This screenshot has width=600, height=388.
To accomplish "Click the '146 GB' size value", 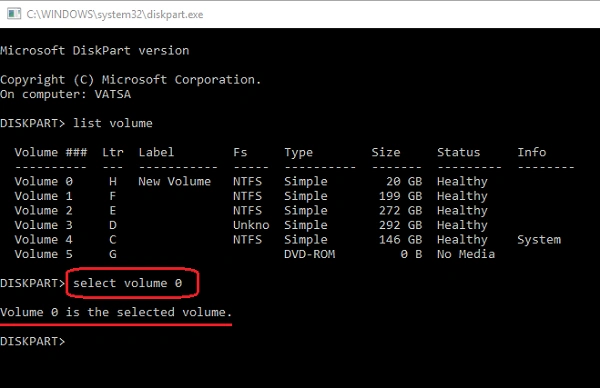I will [x=401, y=240].
